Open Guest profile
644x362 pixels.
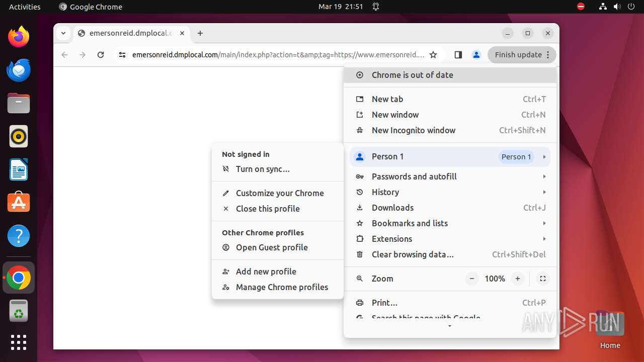[278, 247]
